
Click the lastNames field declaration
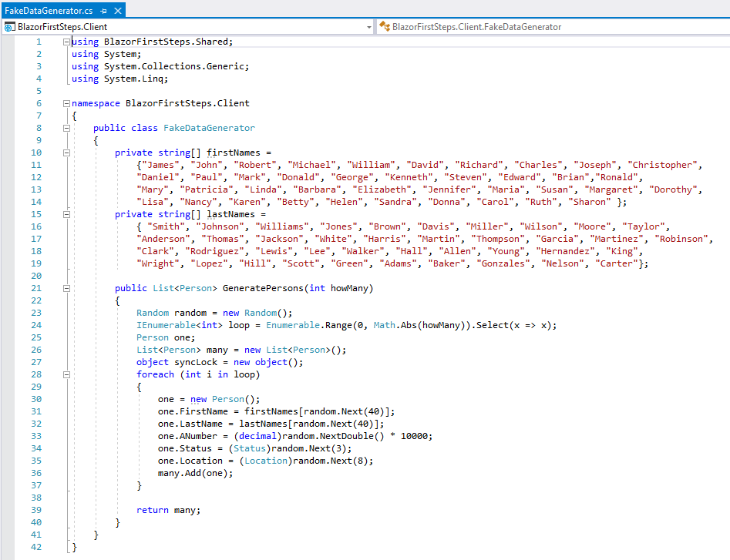tap(231, 214)
